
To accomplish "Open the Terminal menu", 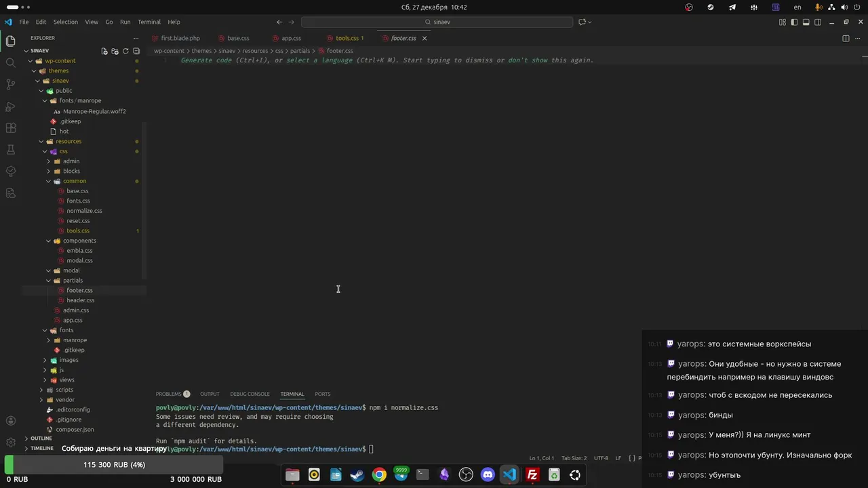I will (149, 22).
